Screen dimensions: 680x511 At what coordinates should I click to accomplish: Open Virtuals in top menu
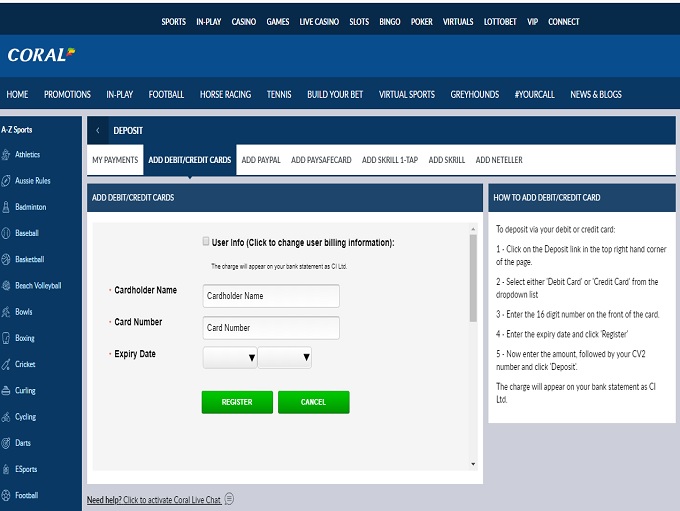pos(458,22)
